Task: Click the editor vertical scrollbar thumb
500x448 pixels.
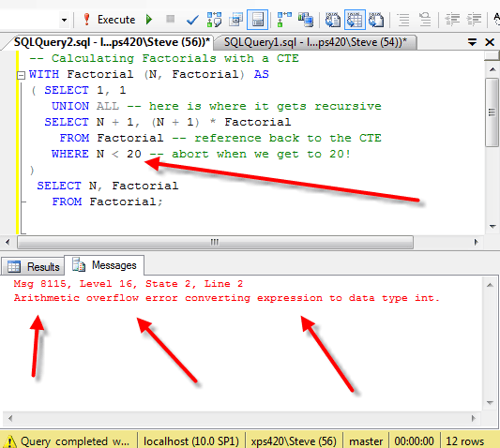Action: click(x=492, y=112)
